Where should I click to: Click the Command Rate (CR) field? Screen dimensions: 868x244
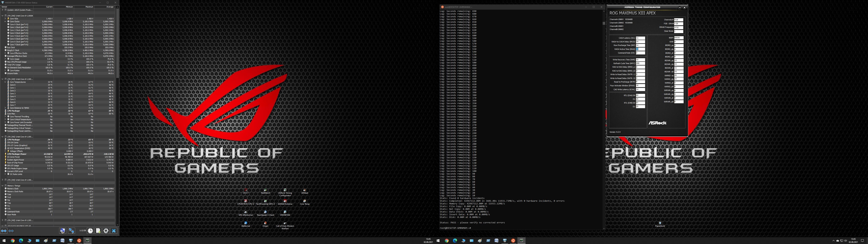coord(640,53)
